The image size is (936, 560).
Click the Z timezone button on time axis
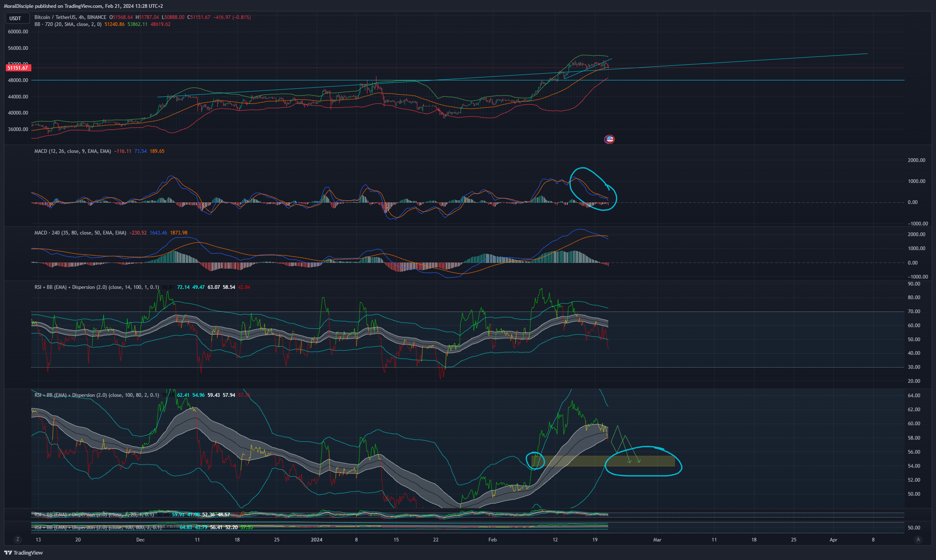[x=17, y=539]
